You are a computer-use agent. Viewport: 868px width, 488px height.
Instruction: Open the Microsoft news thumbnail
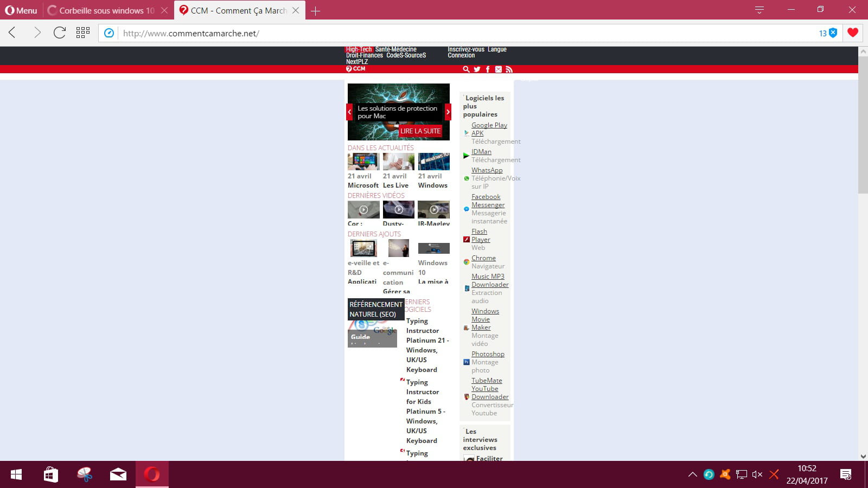[363, 162]
